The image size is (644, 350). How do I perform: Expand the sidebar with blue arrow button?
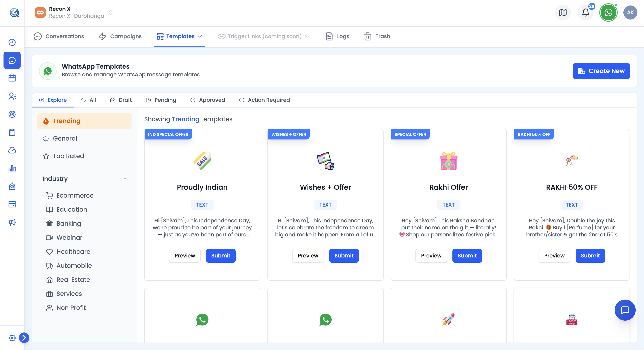(24, 338)
